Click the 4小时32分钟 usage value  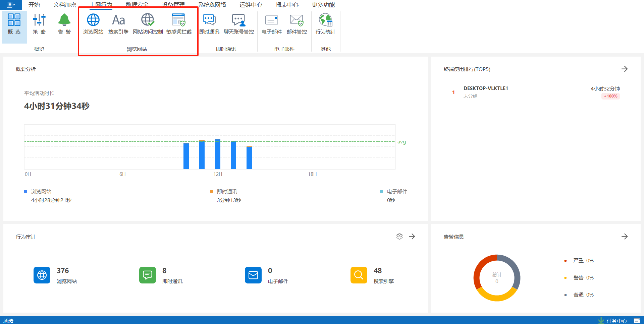click(x=605, y=89)
